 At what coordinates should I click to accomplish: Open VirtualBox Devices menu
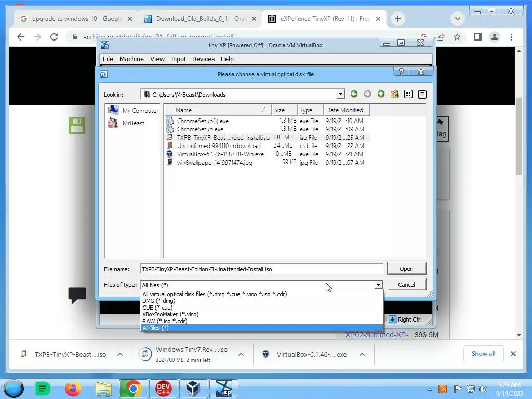[203, 59]
